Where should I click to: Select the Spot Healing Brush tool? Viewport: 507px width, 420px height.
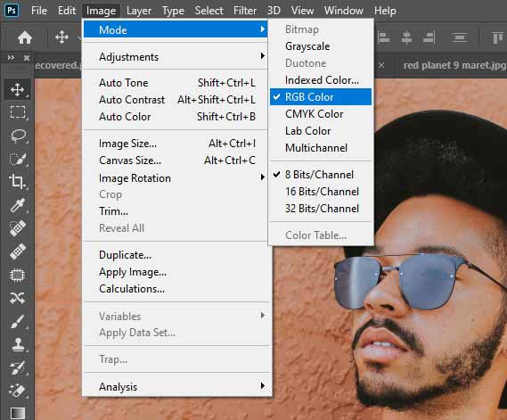click(18, 228)
